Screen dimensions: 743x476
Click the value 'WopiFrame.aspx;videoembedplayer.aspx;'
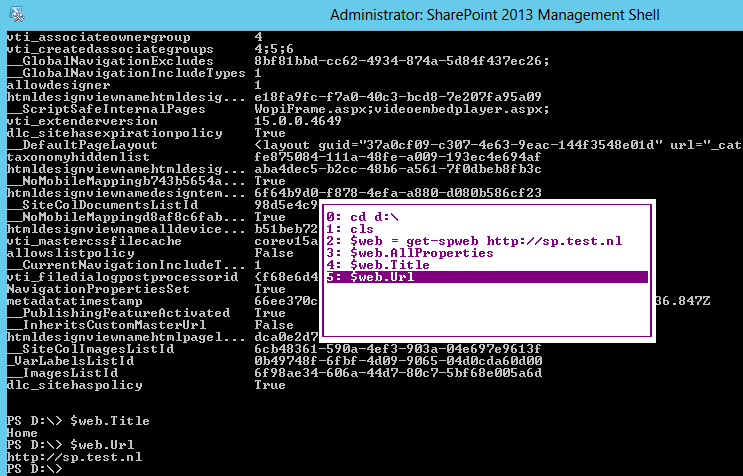point(402,109)
